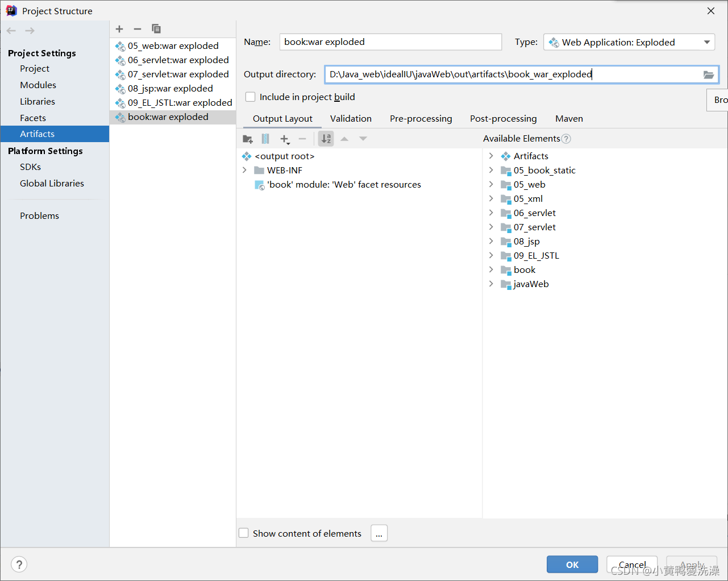
Task: Open the Problems section
Action: click(x=39, y=216)
